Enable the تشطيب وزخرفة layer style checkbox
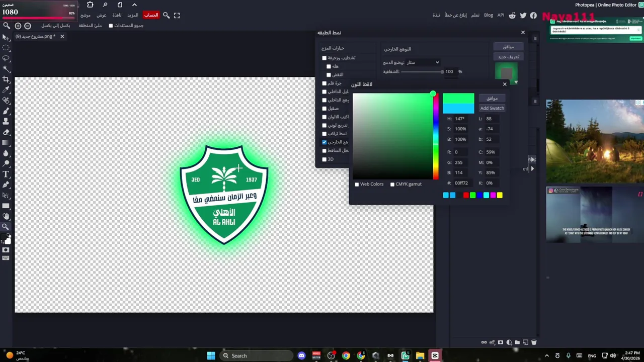Viewport: 644px width, 362px height. (325, 58)
